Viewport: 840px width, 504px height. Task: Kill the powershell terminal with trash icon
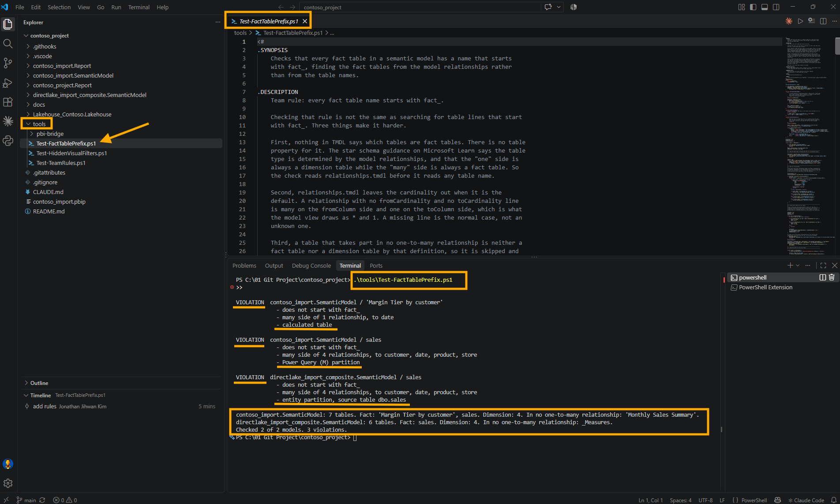(x=832, y=277)
